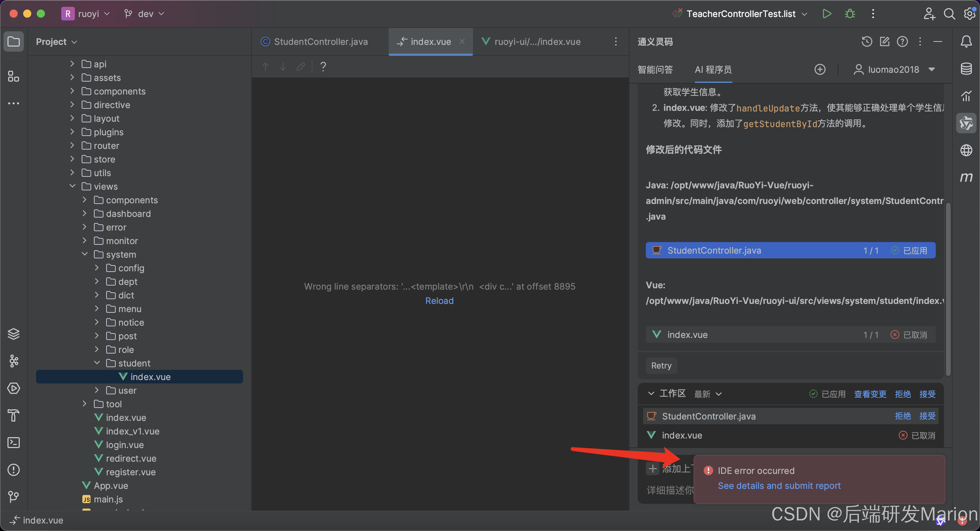Viewport: 980px width, 531px height.
Task: Run TeacherControllerTest.list configuration
Action: point(826,14)
